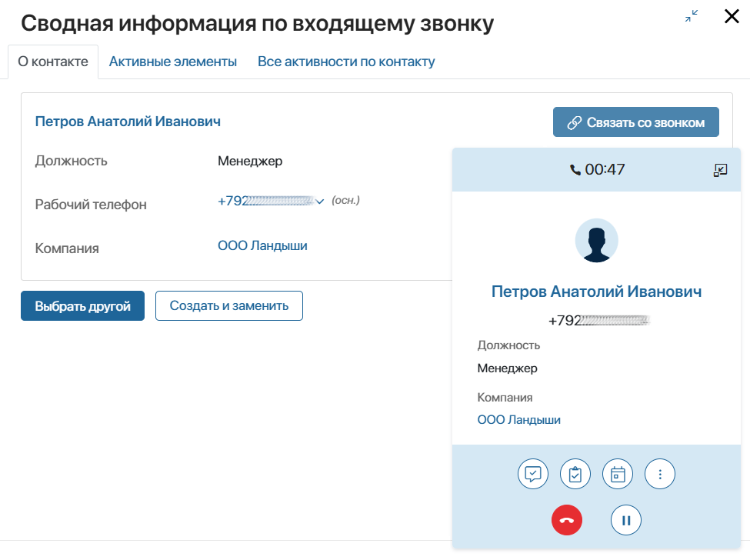
Task: Open more options three-dot menu in call widget
Action: point(660,474)
